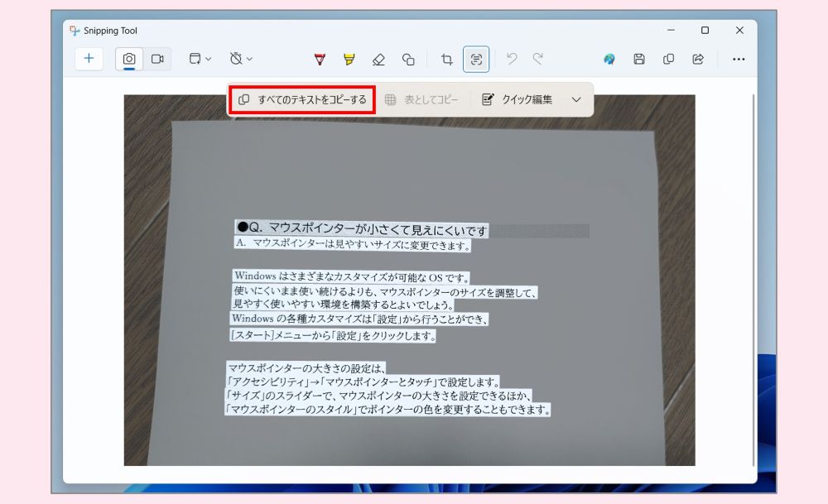
Task: Click line [スタート]メニューから「設定」をクリックします。
Action: [333, 335]
